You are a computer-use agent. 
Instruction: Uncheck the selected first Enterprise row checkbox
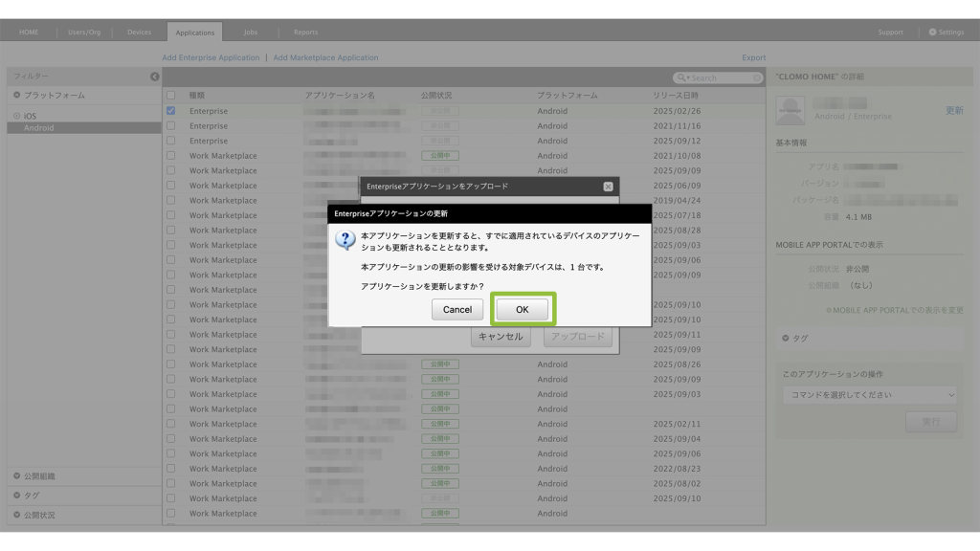[171, 111]
